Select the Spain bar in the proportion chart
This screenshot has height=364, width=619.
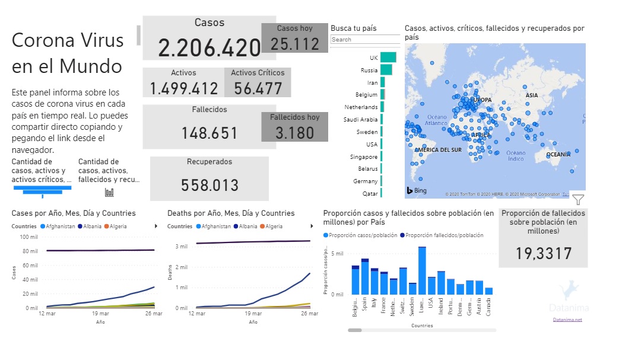click(365, 277)
